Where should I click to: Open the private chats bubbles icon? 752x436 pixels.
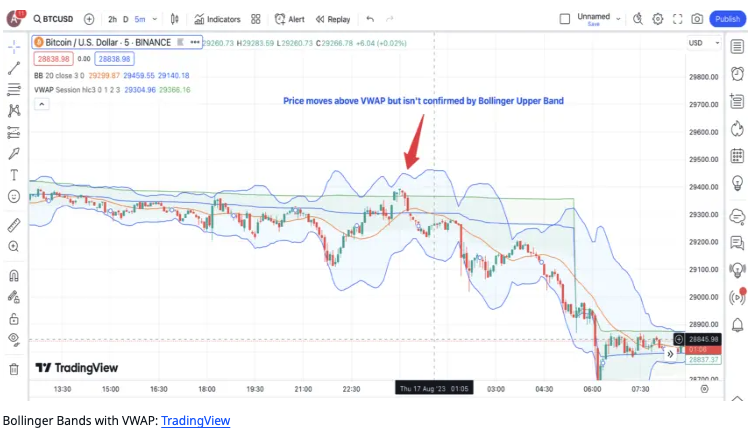(x=737, y=243)
